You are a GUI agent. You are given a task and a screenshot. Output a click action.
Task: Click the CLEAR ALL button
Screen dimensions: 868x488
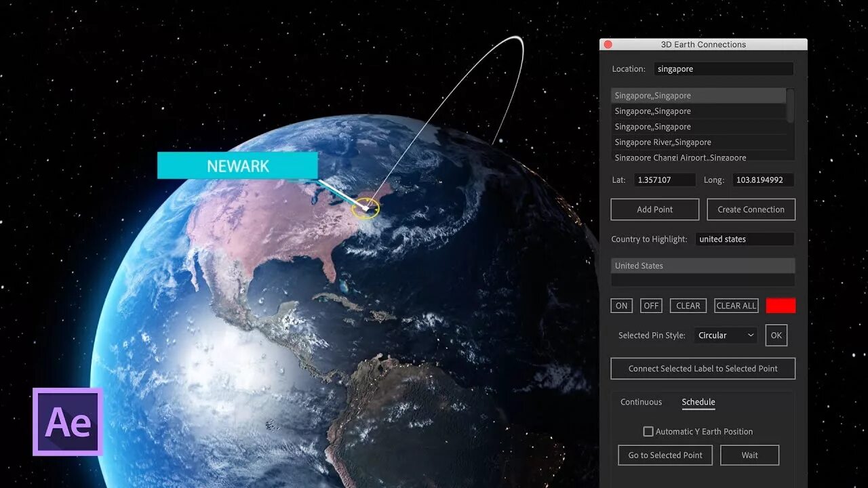pos(736,306)
